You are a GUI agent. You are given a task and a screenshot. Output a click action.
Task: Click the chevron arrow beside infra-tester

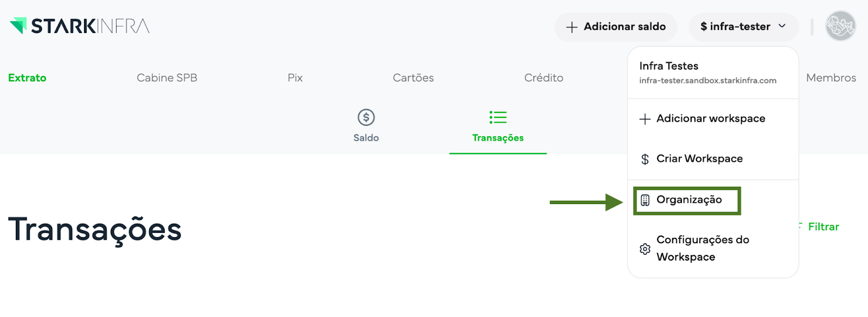[x=782, y=26]
